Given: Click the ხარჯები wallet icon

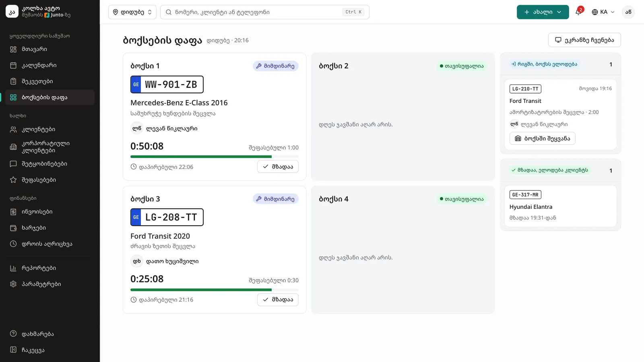Looking at the screenshot, I should point(13,228).
